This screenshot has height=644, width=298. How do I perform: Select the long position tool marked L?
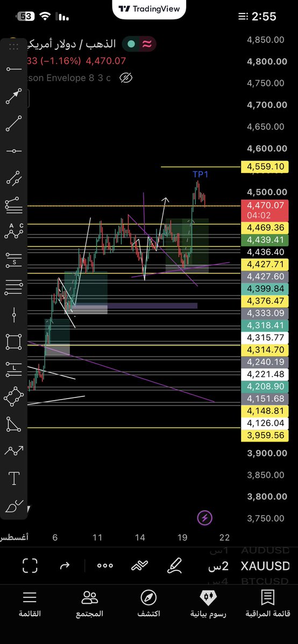13,369
